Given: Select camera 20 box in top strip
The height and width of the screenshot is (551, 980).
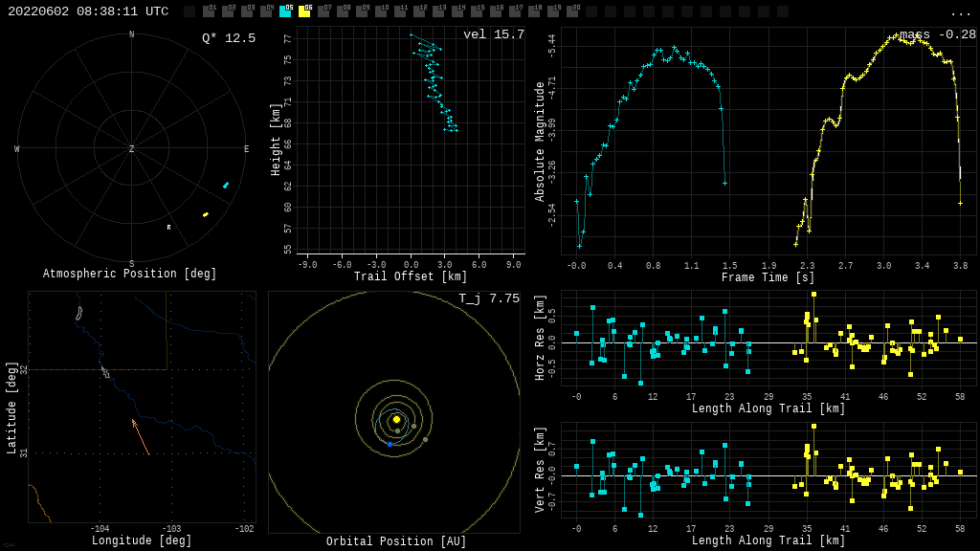Looking at the screenshot, I should [x=572, y=11].
